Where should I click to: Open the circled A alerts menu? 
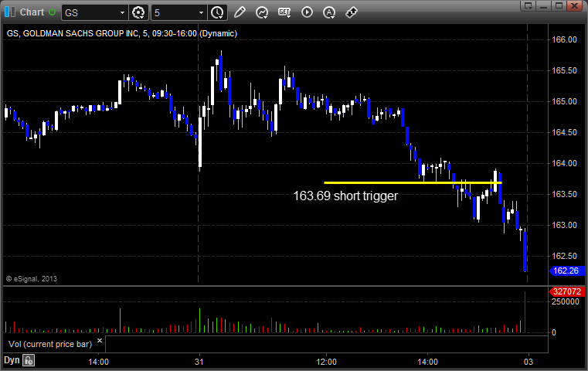pyautogui.click(x=329, y=12)
